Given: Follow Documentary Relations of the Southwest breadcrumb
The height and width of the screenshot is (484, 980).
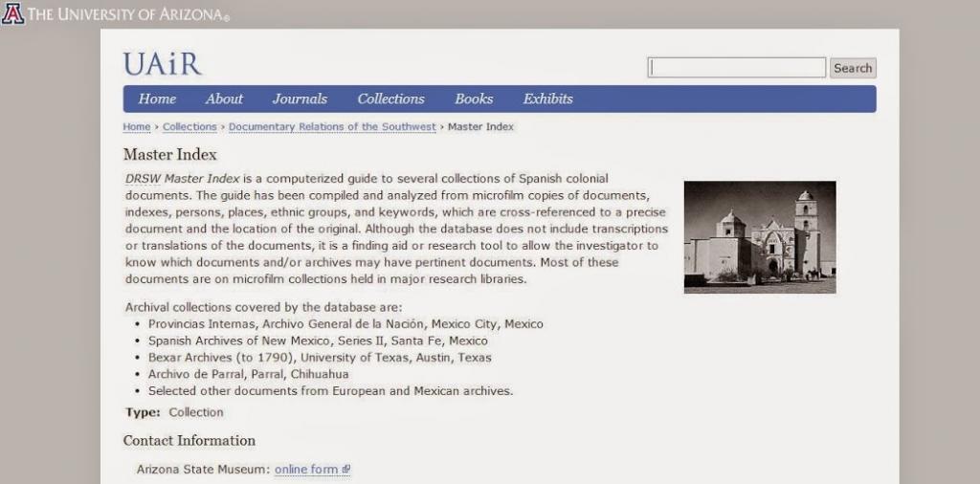Looking at the screenshot, I should point(332,127).
